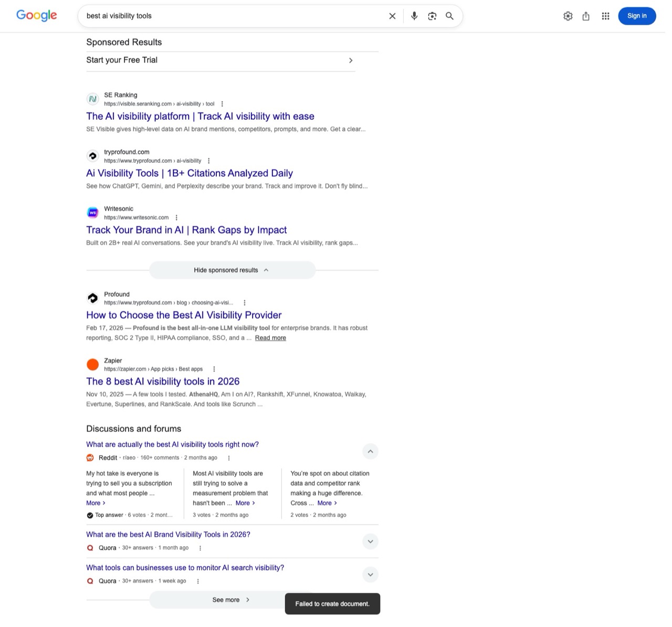
Task: Click More under 'Most AI visibility tools' answer
Action: coord(245,503)
